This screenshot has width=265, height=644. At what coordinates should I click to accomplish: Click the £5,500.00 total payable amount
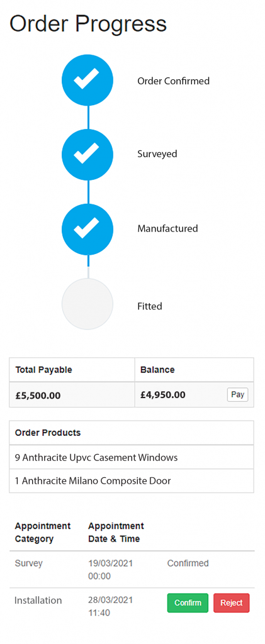38,396
